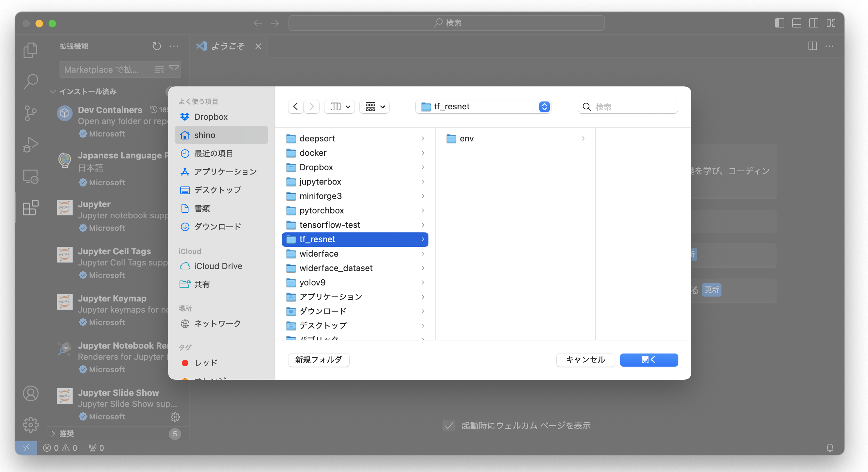The image size is (868, 472).
Task: Select the レッド tag color dot
Action: click(185, 363)
